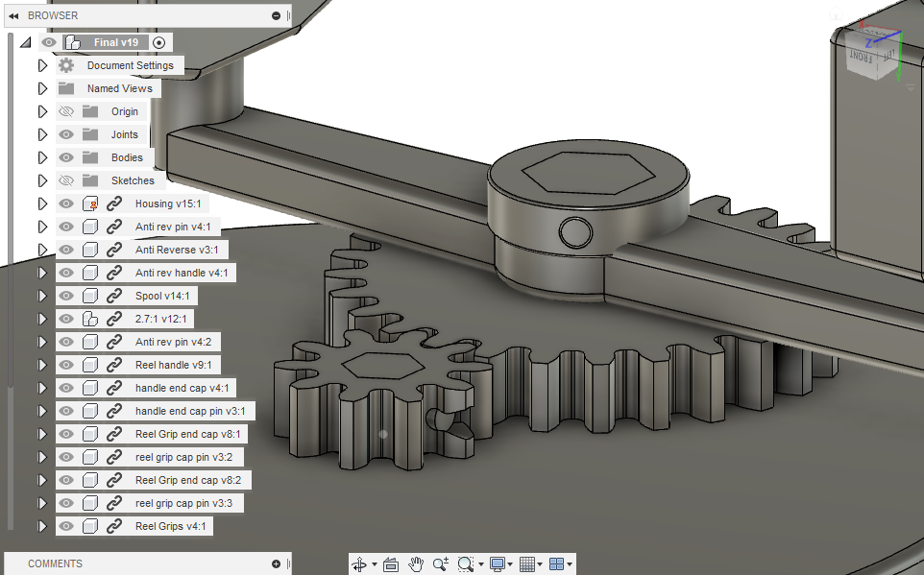This screenshot has height=575, width=924.
Task: Expand the Joints folder
Action: 42,133
